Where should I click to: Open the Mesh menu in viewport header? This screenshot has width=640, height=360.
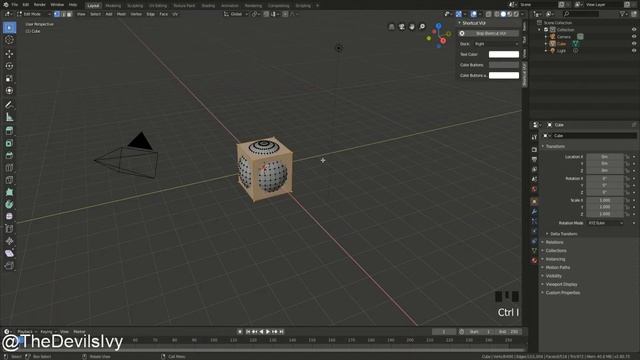[x=121, y=14]
